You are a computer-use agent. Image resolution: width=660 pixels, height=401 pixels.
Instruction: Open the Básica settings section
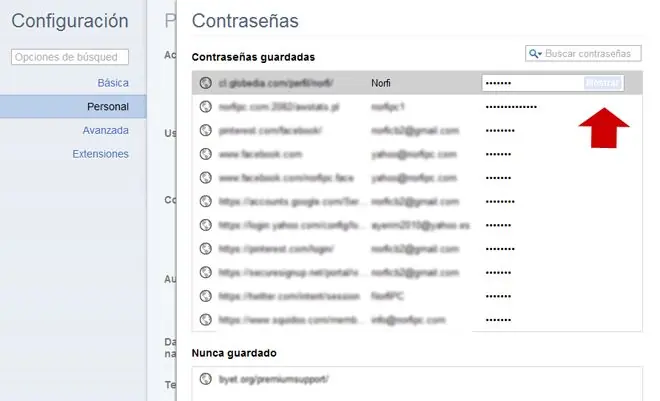pos(113,82)
